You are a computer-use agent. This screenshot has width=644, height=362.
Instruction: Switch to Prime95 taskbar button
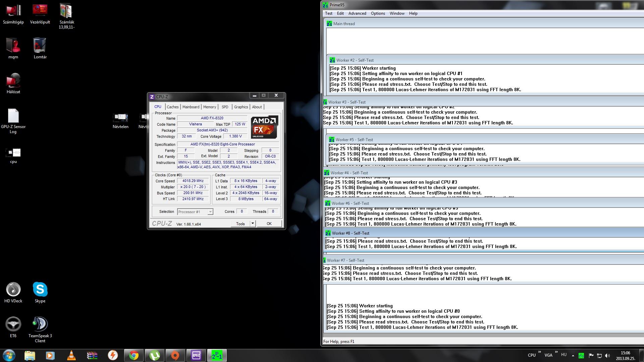(x=217, y=355)
